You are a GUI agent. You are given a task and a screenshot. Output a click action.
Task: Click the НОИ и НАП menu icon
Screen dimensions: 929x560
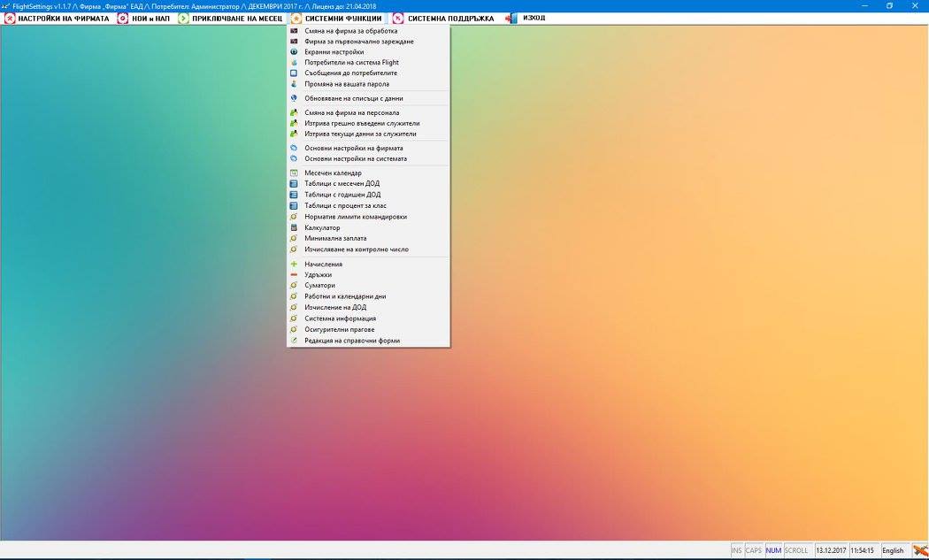point(123,19)
